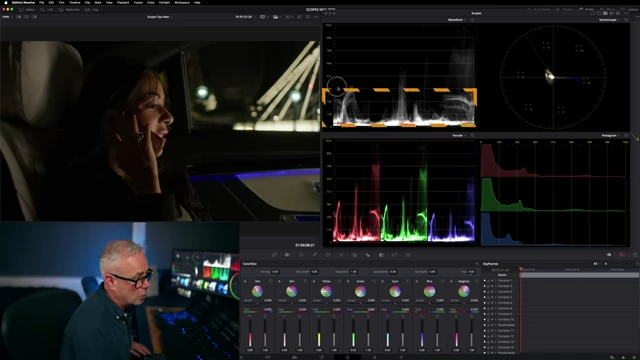Open the Information palette icon

click(635, 255)
